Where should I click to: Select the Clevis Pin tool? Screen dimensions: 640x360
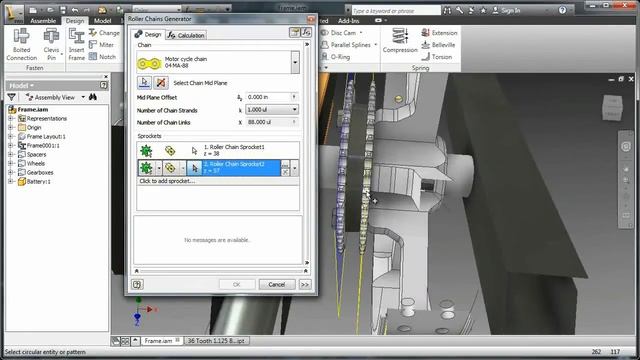[51, 44]
